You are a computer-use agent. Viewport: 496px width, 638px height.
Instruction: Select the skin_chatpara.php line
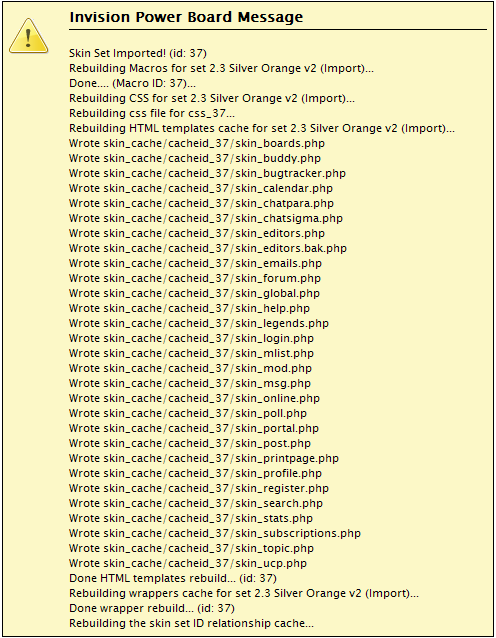tap(201, 203)
